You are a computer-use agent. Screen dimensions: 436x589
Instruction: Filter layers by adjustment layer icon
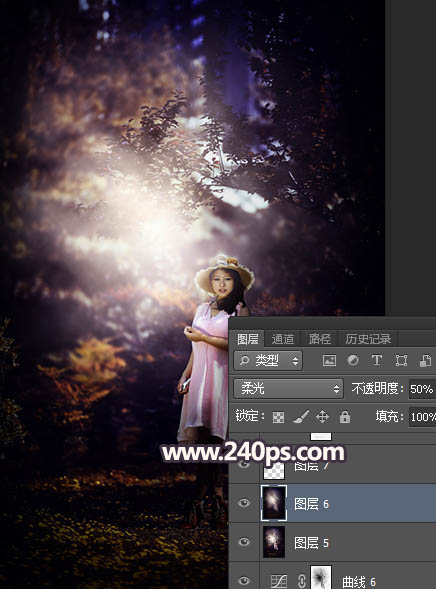(353, 360)
